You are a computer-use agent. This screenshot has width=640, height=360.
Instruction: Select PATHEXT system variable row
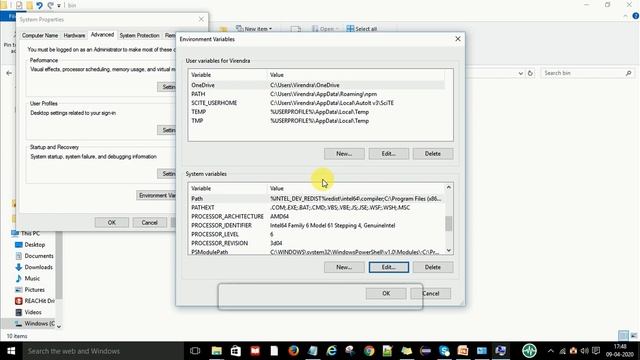[x=317, y=207]
